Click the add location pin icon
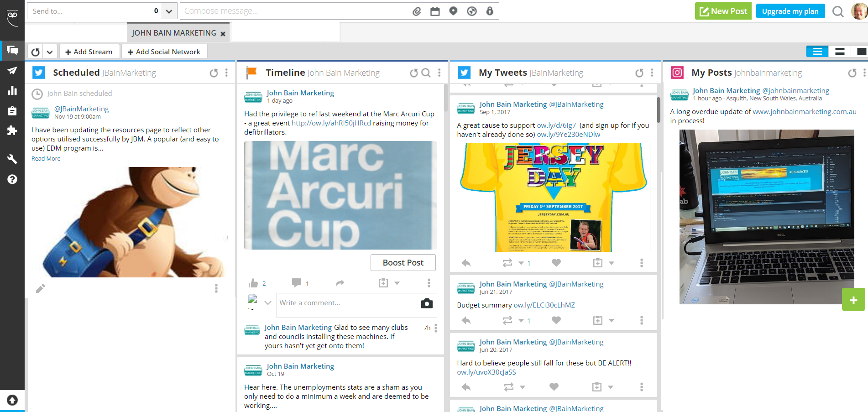868x412 pixels. pyautogui.click(x=453, y=11)
